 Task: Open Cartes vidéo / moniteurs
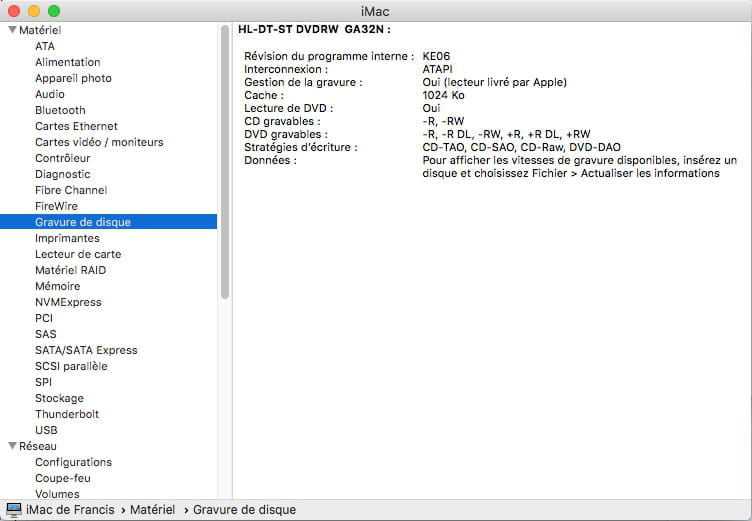pyautogui.click(x=99, y=142)
